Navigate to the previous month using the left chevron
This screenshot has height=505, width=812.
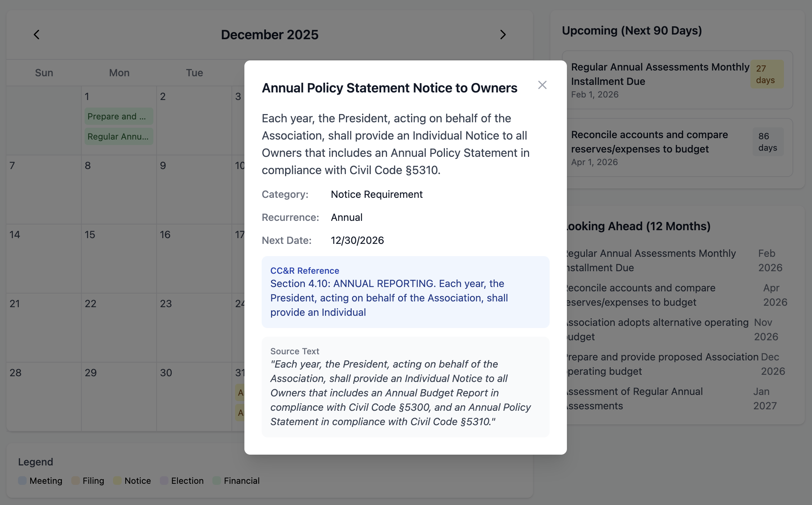36,35
